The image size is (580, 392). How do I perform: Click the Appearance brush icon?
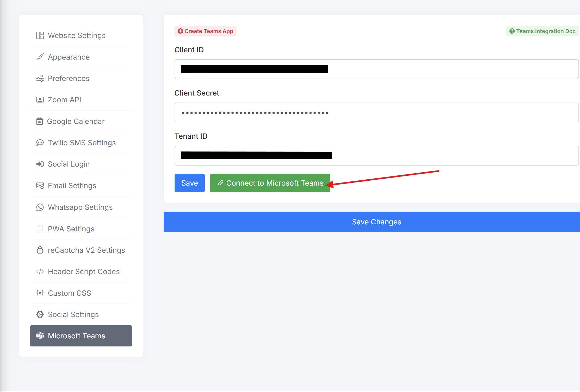pyautogui.click(x=40, y=57)
